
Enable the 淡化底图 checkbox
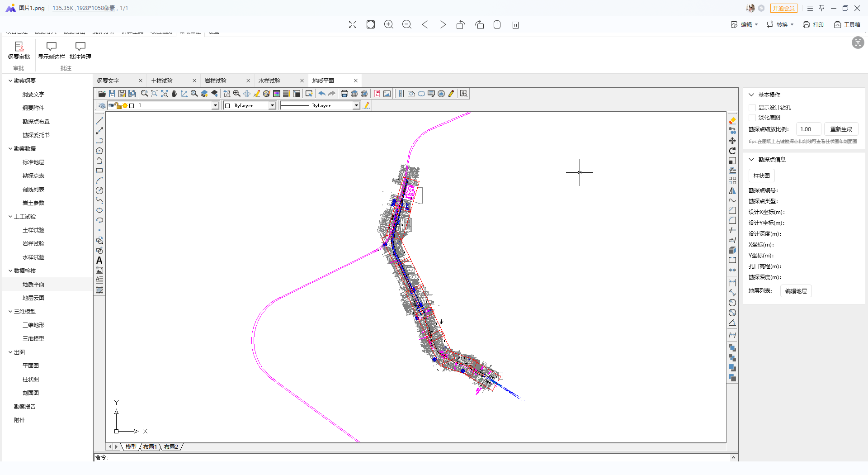(x=752, y=118)
